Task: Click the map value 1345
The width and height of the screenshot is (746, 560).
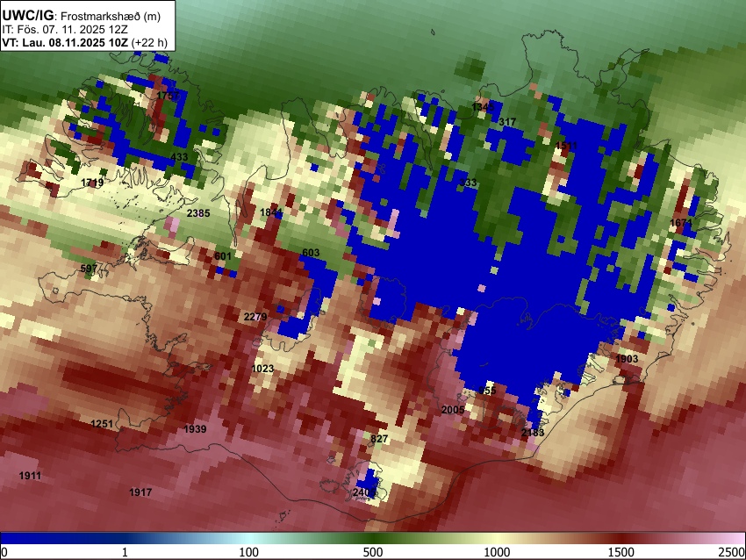Action: (483, 107)
